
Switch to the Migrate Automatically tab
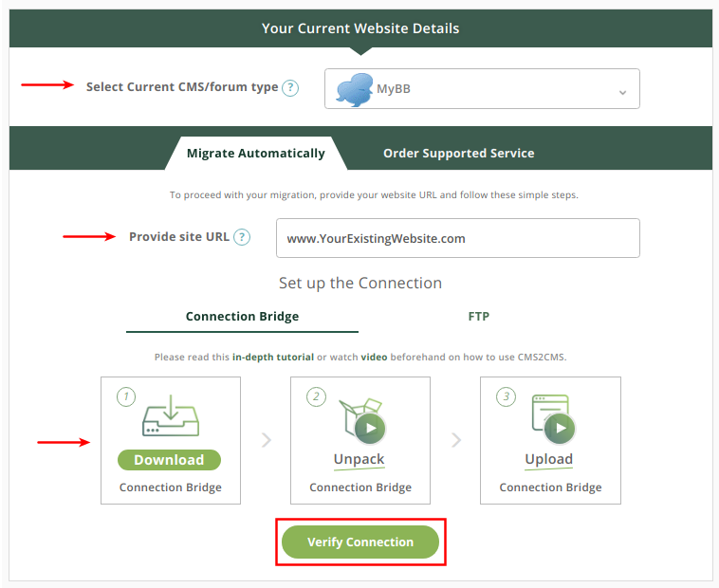(x=256, y=153)
